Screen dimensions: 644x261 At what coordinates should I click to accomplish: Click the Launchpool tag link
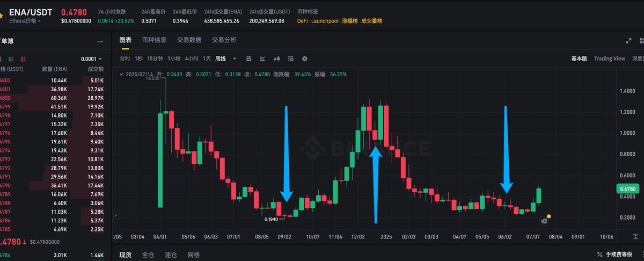325,21
